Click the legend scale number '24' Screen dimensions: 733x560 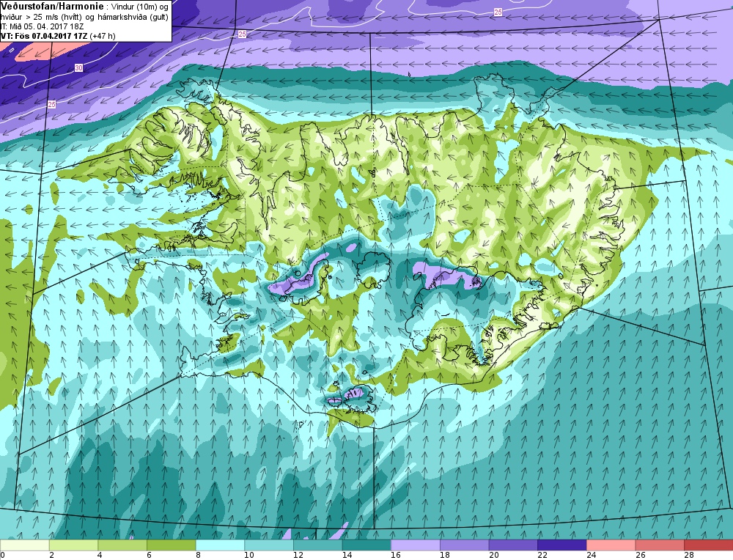pos(591,556)
